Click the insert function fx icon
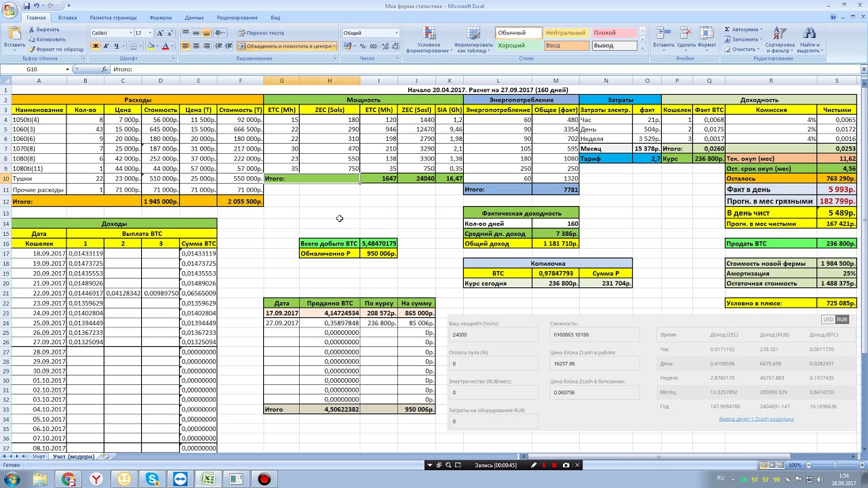The height and width of the screenshot is (488, 868). (104, 69)
